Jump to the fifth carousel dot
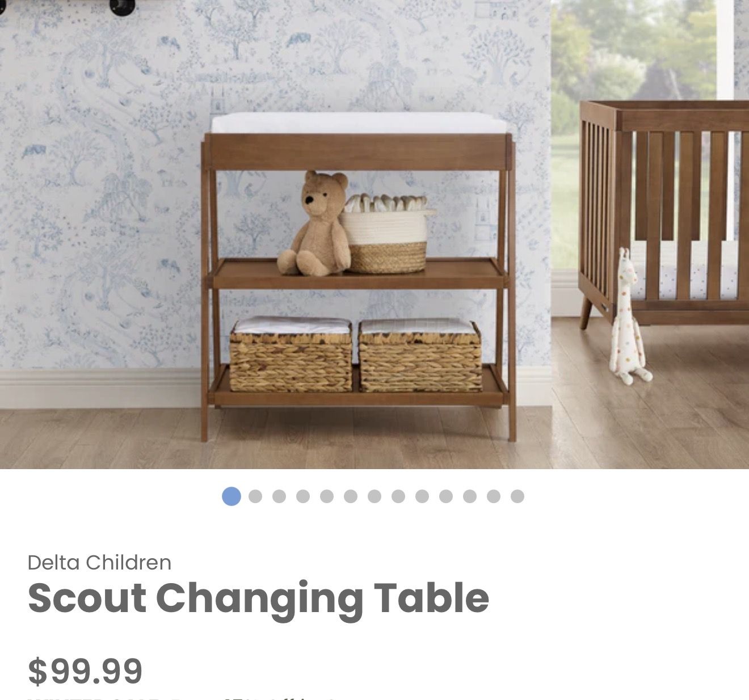 tap(327, 496)
